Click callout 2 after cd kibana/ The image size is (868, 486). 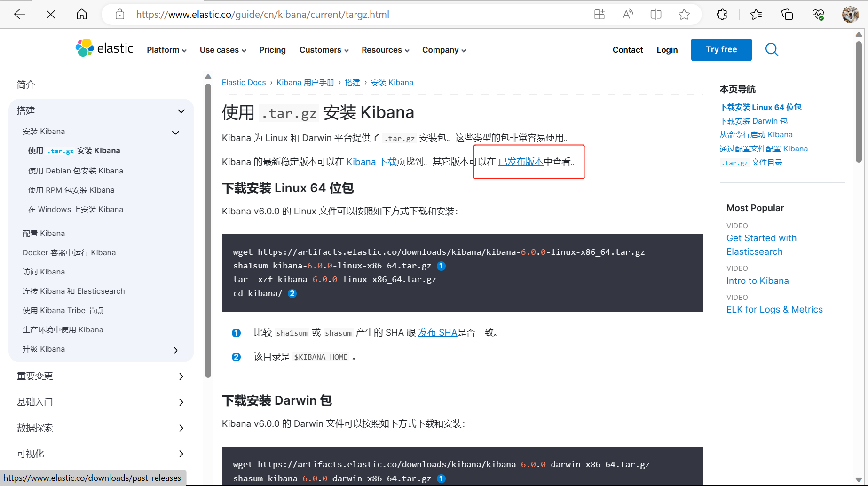click(x=292, y=294)
